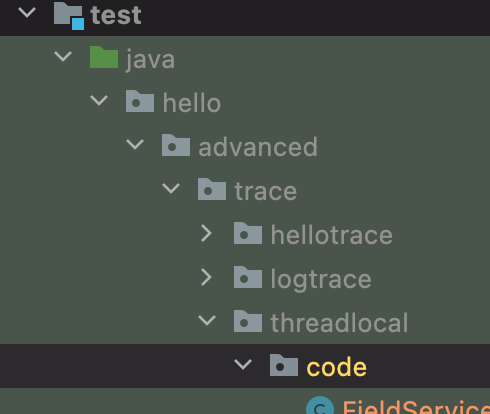Click the hellotrace package folder icon
This screenshot has height=414, width=490.
[x=248, y=233]
